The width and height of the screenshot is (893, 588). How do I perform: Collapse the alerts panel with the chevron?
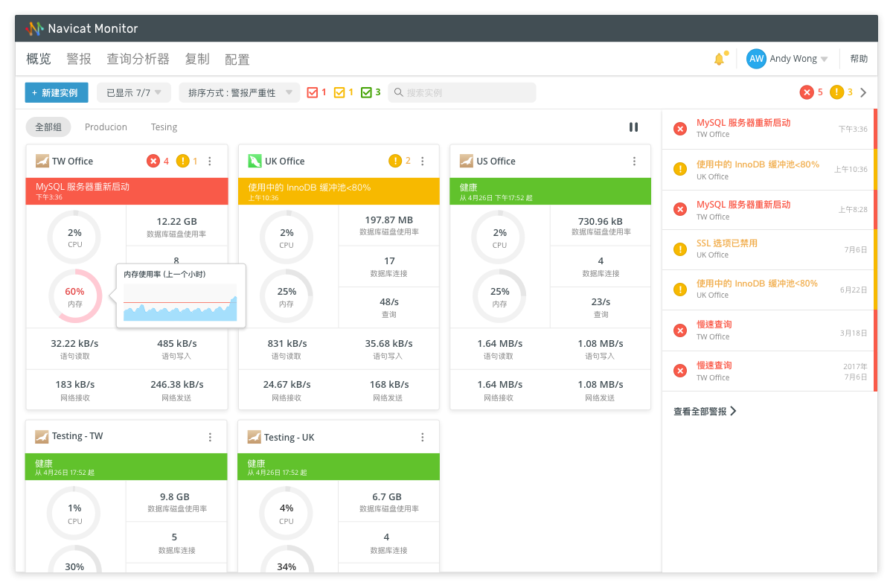863,92
